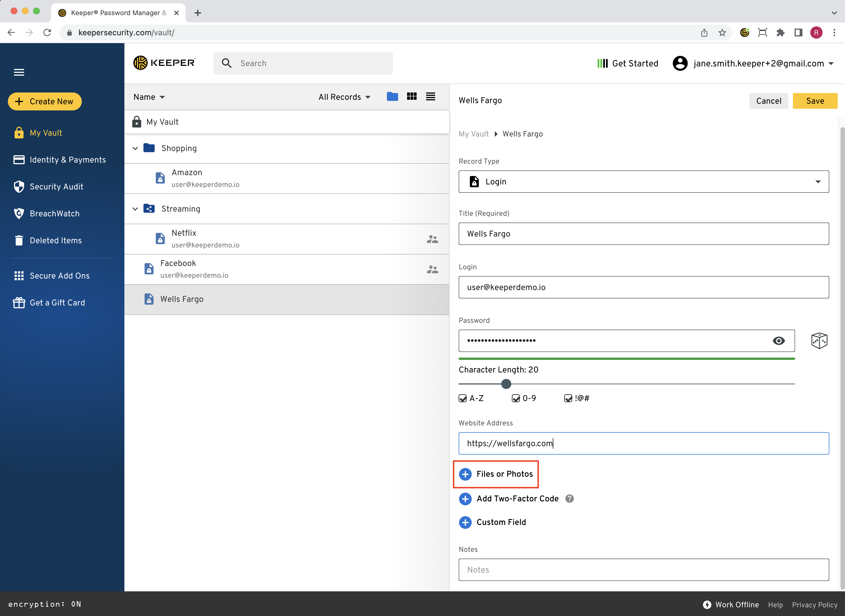Open Secure Add Ons section

[x=52, y=275]
